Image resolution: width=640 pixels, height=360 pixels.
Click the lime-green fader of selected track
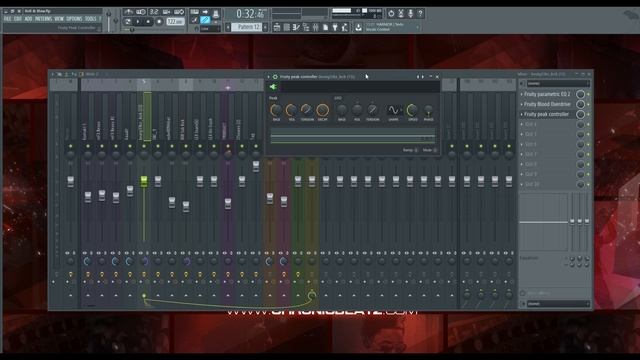pyautogui.click(x=144, y=181)
